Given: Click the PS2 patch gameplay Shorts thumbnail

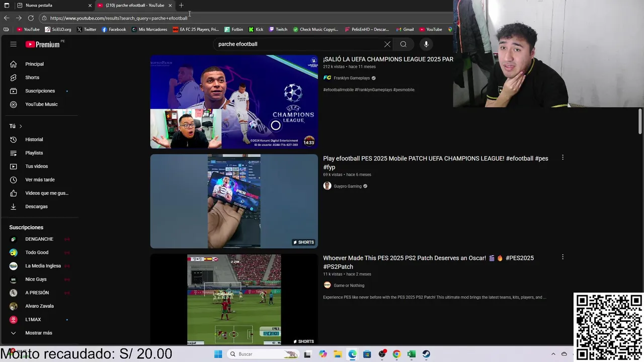Looking at the screenshot, I should tap(234, 299).
